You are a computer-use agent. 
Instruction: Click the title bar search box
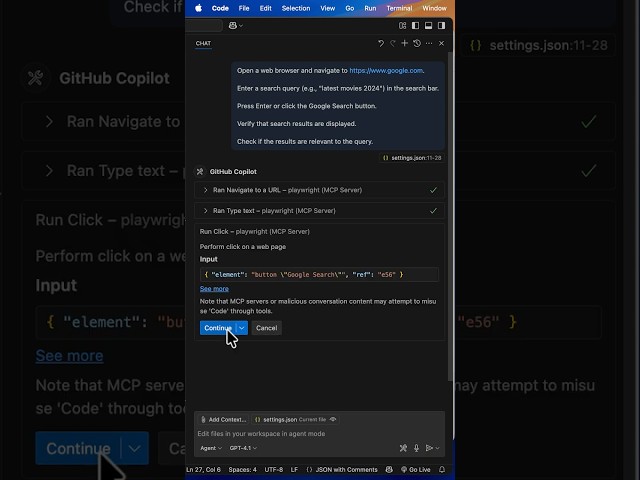[x=204, y=25]
